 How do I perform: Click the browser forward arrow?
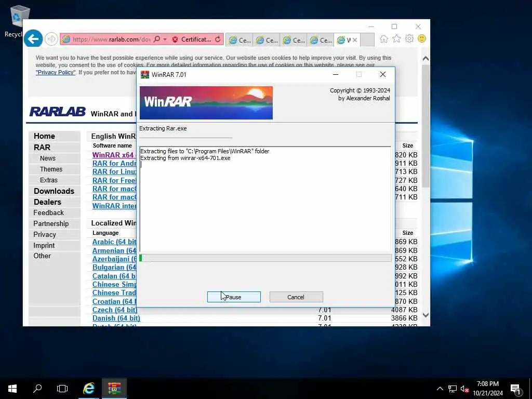(x=51, y=39)
